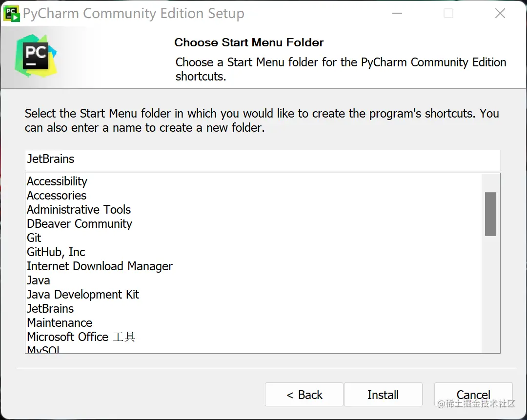
Task: Click the PyCharm title bar icon
Action: tap(12, 13)
